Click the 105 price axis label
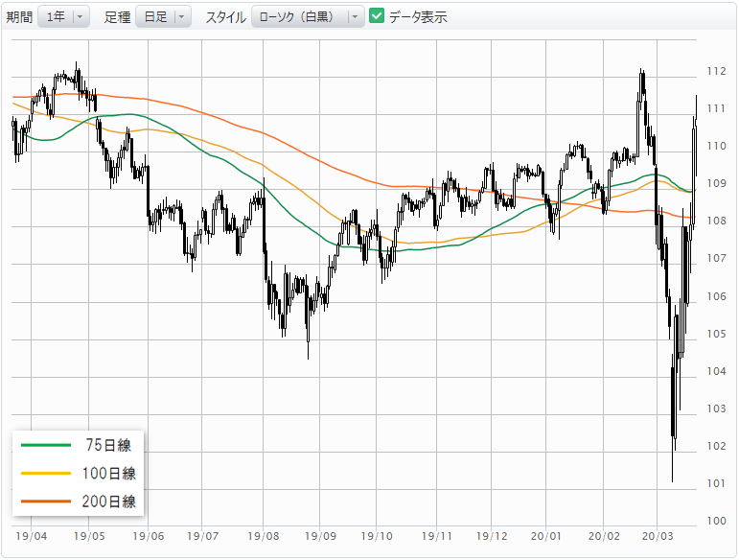The image size is (739, 560). [716, 334]
